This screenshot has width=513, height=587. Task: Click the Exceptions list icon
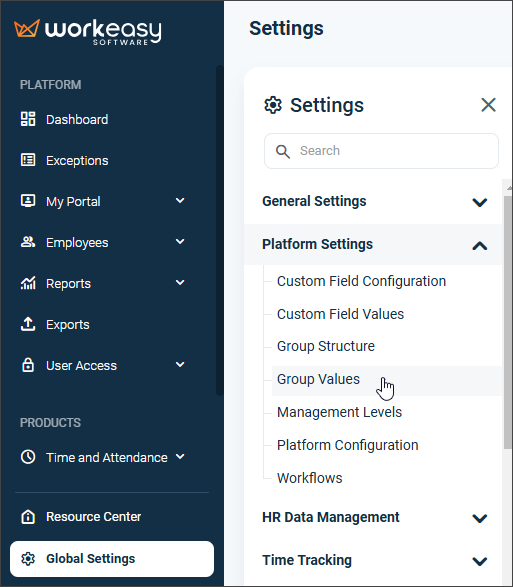coord(28,160)
